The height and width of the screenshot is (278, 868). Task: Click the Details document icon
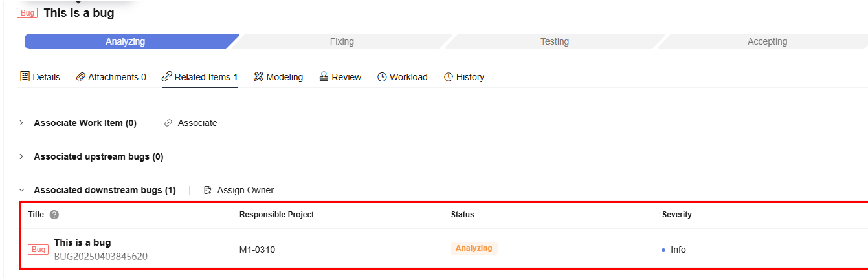point(25,77)
